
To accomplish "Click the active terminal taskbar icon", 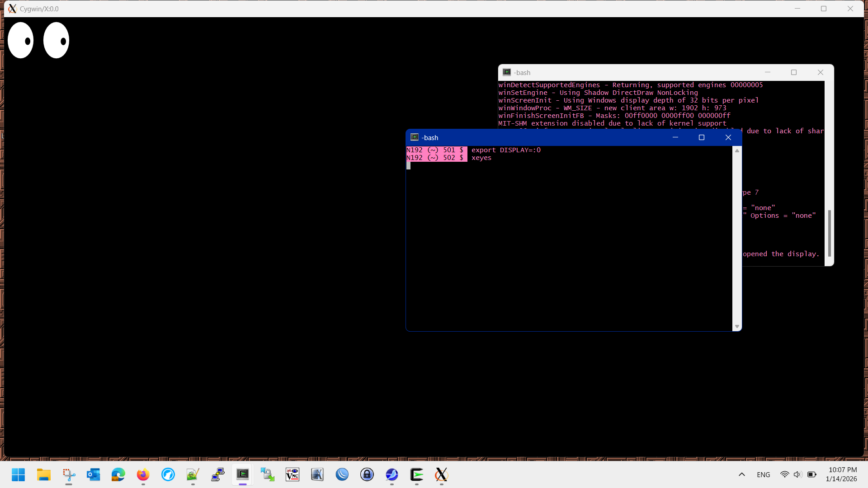I will [243, 474].
